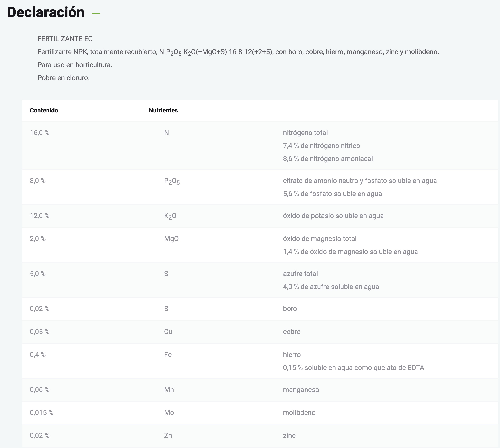
Task: Click the Contenido column header
Action: tap(44, 110)
